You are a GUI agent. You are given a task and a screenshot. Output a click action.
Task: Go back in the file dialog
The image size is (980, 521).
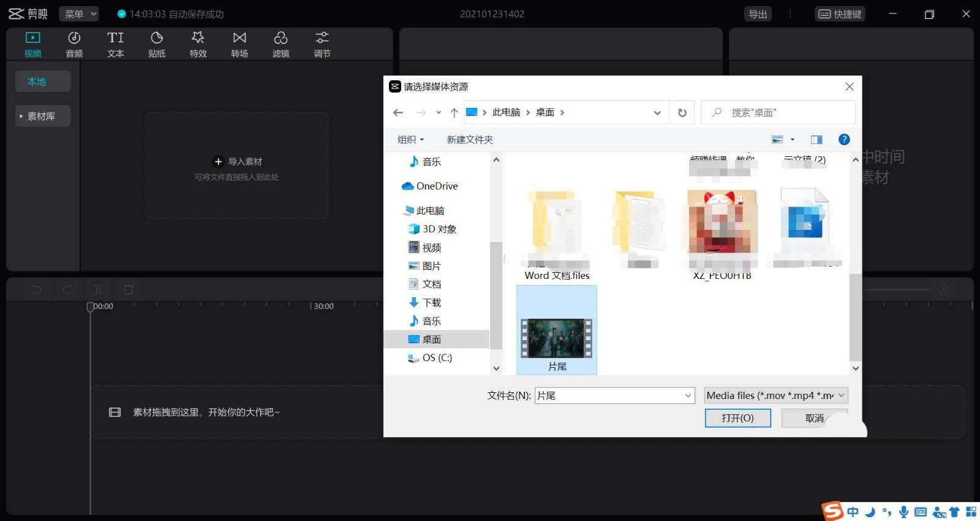398,112
